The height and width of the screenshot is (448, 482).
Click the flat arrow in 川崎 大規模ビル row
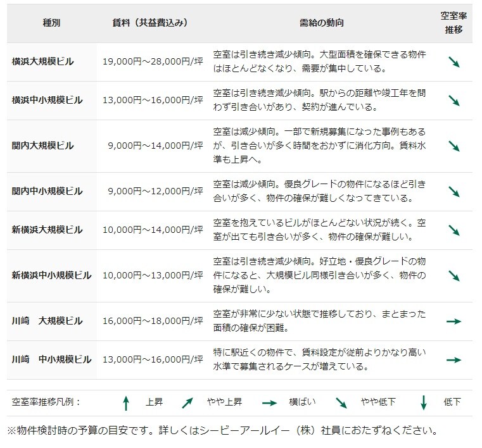point(453,321)
